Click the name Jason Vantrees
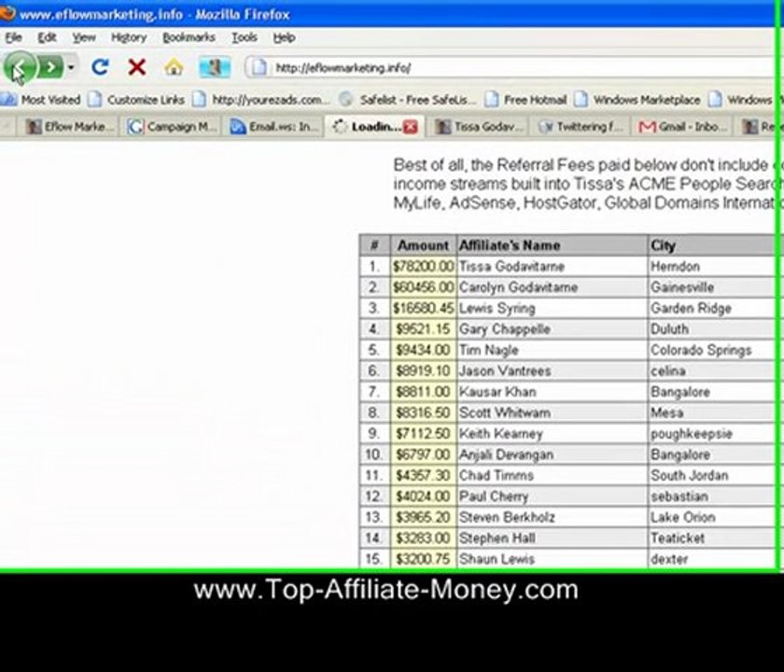Screen dimensions: 784x672 pos(505,371)
